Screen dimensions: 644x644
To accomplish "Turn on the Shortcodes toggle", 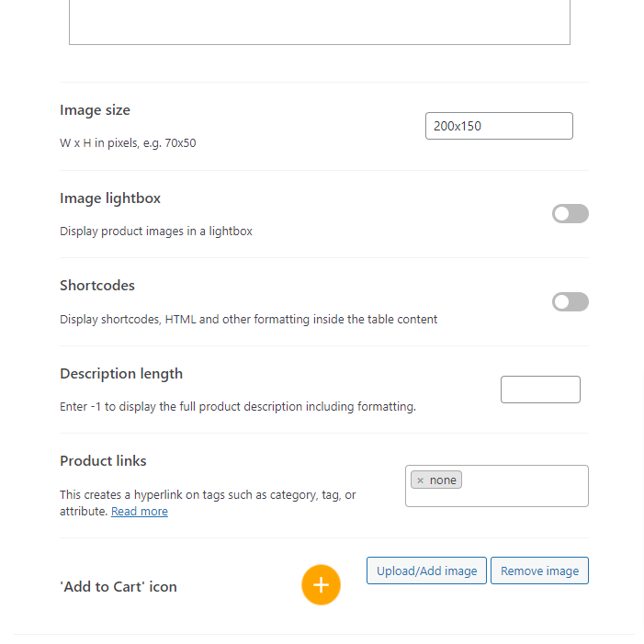I will click(570, 302).
